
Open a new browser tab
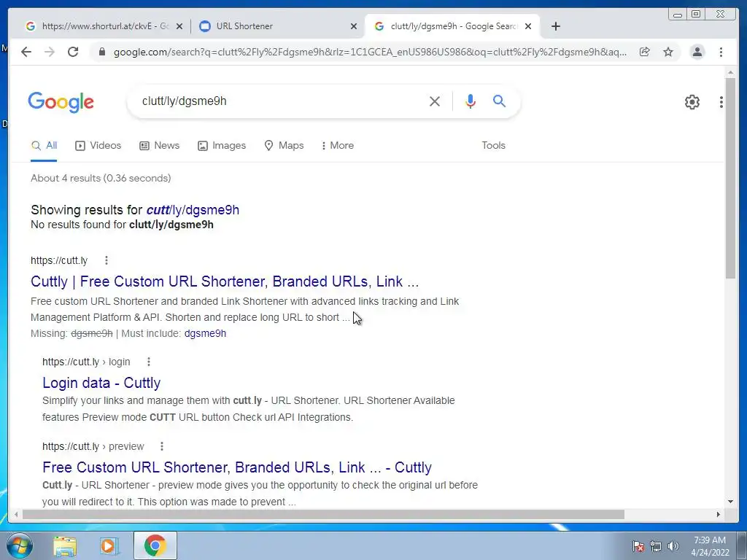coord(555,26)
